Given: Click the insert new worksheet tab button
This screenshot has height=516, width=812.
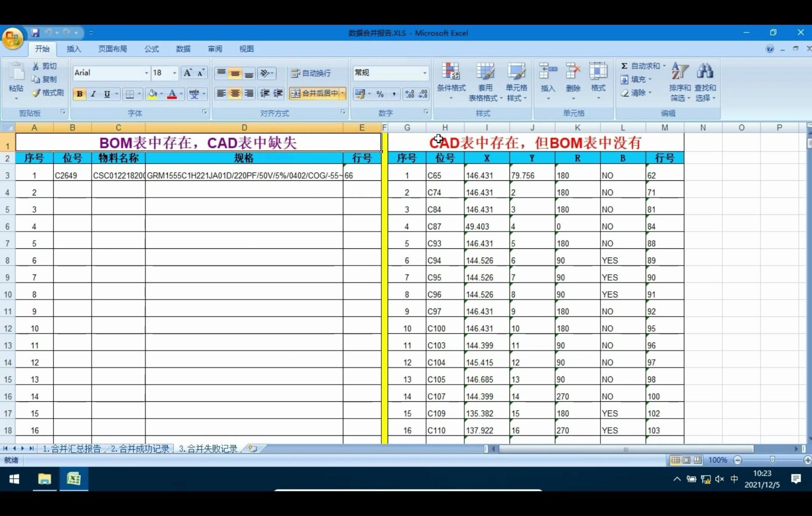Looking at the screenshot, I should [253, 449].
